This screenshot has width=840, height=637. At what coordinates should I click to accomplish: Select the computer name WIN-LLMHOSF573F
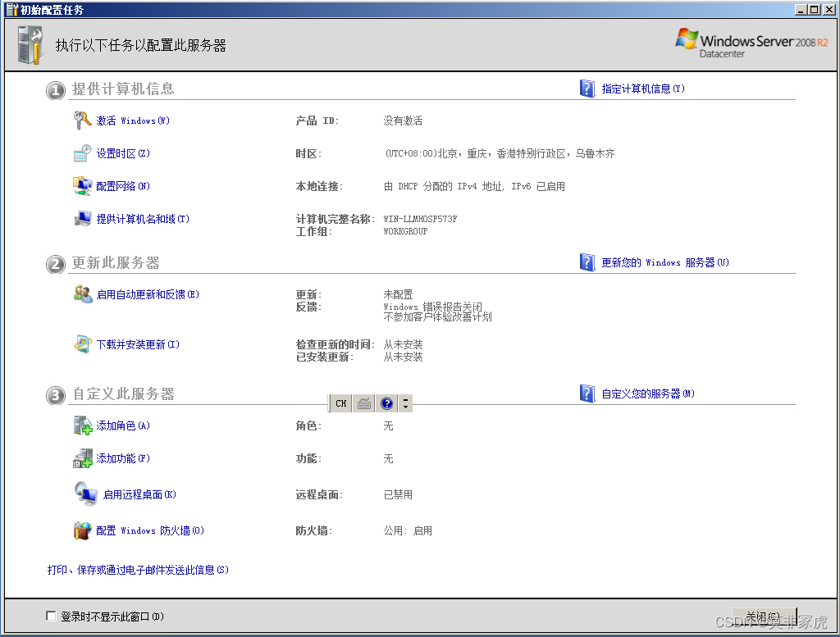point(420,219)
